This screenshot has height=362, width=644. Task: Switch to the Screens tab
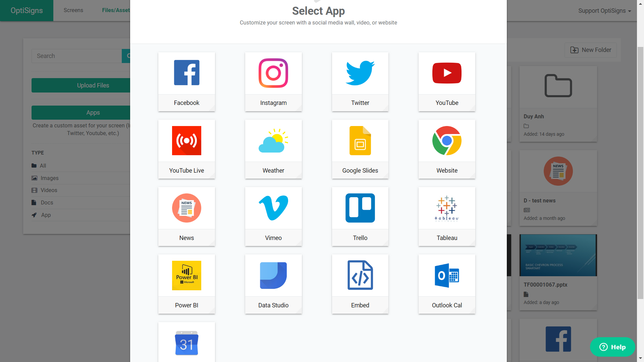click(x=73, y=10)
